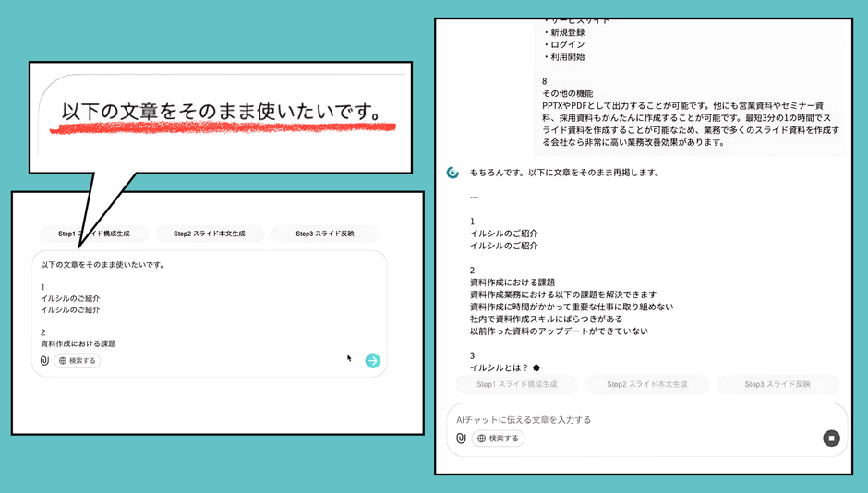The image size is (868, 493).
Task: Click the underlined callout headline text
Action: point(222,113)
